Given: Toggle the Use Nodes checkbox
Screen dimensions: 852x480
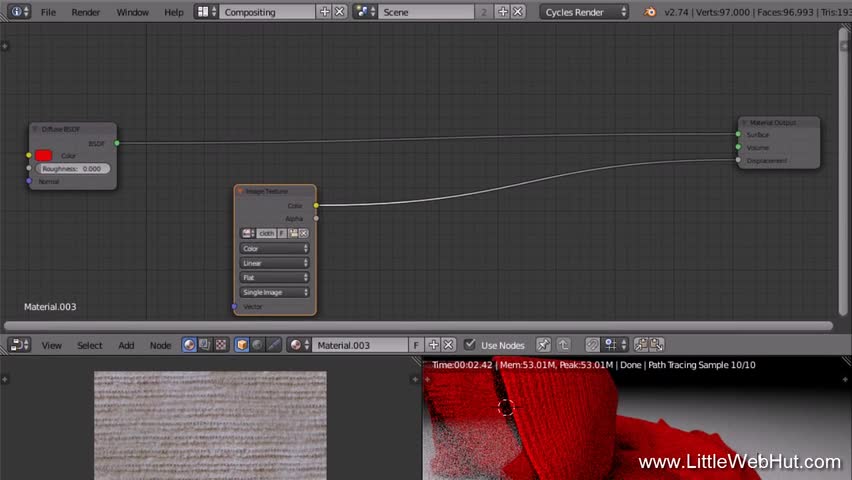Looking at the screenshot, I should tap(470, 344).
